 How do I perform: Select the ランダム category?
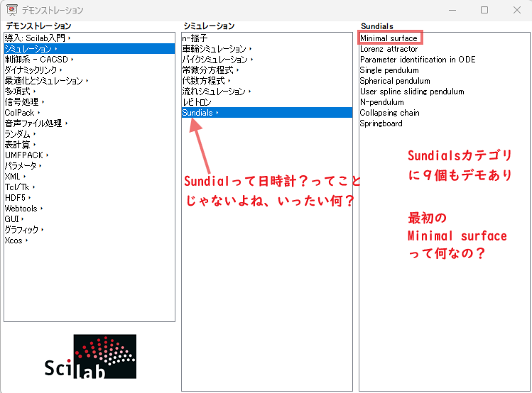point(89,134)
